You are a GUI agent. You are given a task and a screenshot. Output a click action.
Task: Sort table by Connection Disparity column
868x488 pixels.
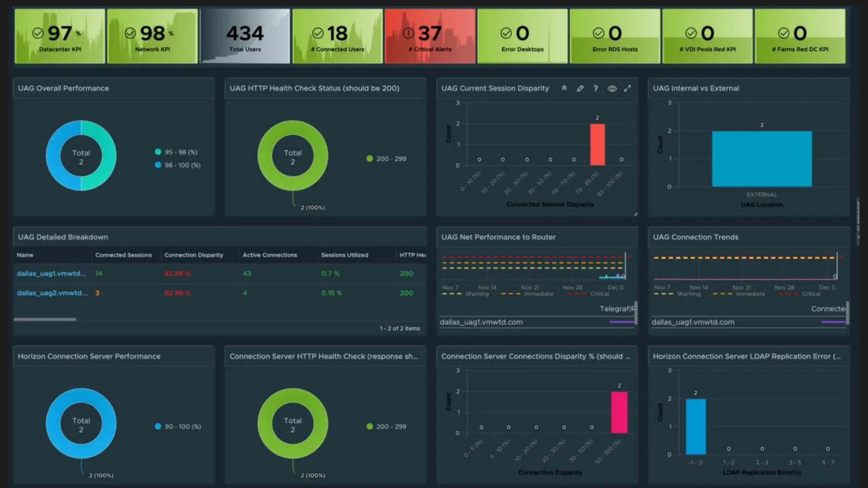pos(193,255)
